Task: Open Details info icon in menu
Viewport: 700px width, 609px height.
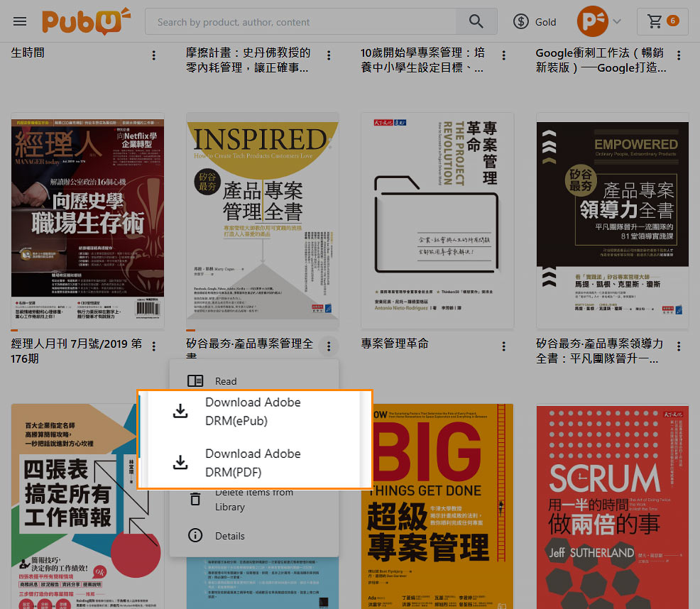Action: click(195, 535)
